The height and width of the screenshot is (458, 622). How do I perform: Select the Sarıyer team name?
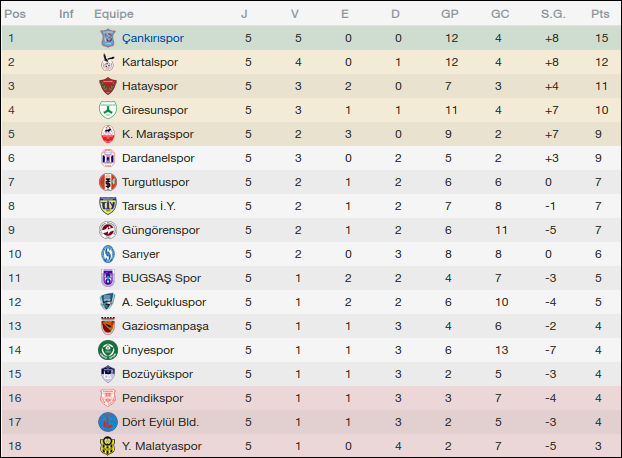pyautogui.click(x=140, y=254)
